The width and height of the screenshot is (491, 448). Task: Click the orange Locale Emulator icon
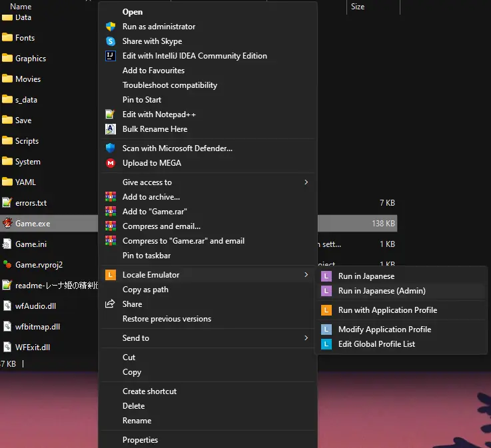111,275
